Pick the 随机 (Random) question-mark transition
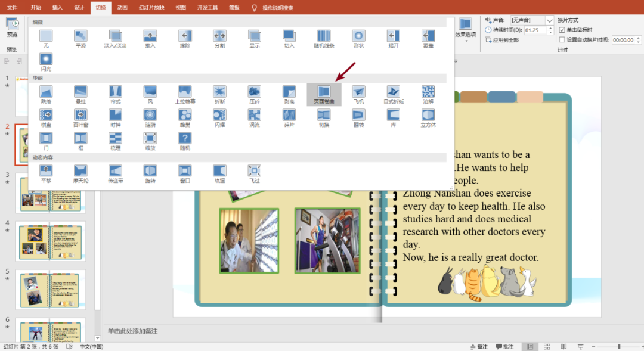644x351 pixels. pyautogui.click(x=185, y=141)
